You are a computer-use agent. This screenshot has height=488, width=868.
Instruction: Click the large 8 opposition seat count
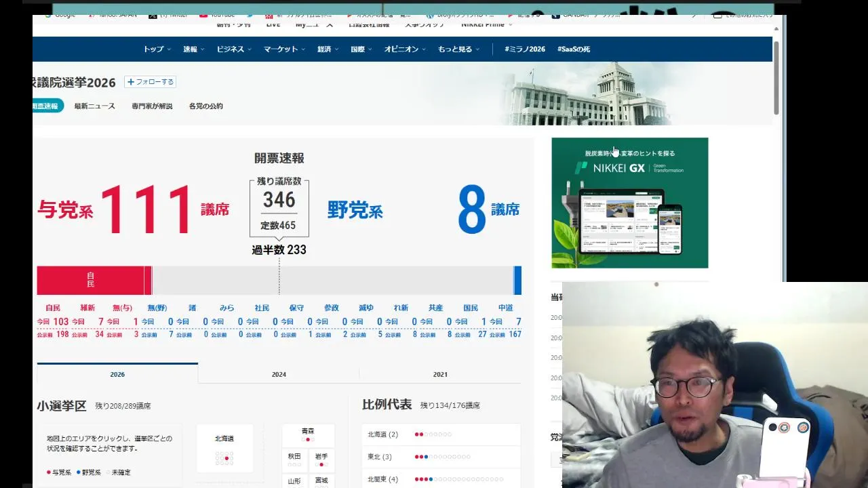coord(472,209)
